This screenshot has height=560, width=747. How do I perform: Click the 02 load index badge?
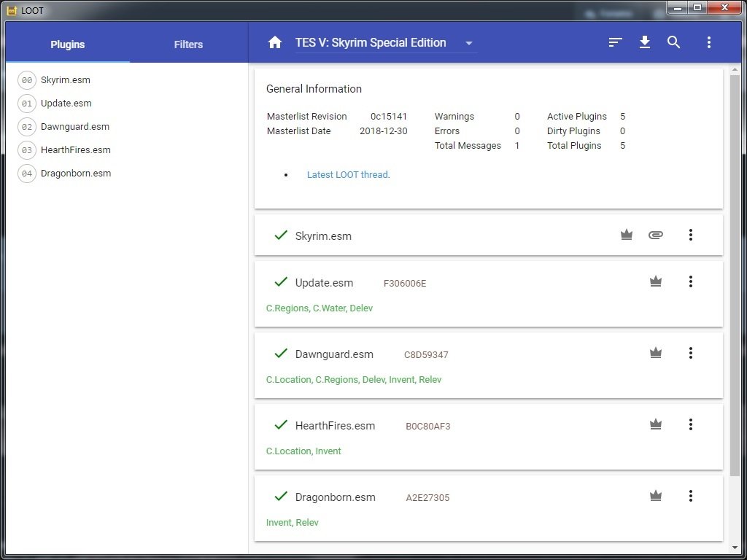coord(27,127)
